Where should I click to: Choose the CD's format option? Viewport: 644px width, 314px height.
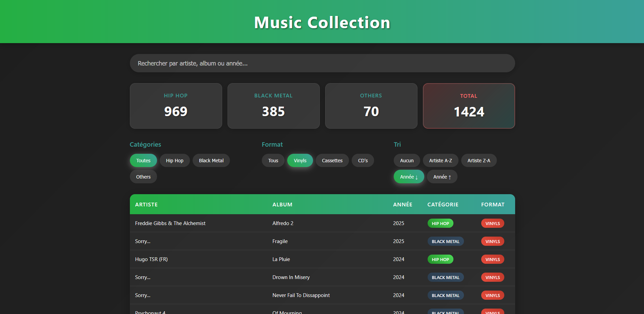click(363, 160)
